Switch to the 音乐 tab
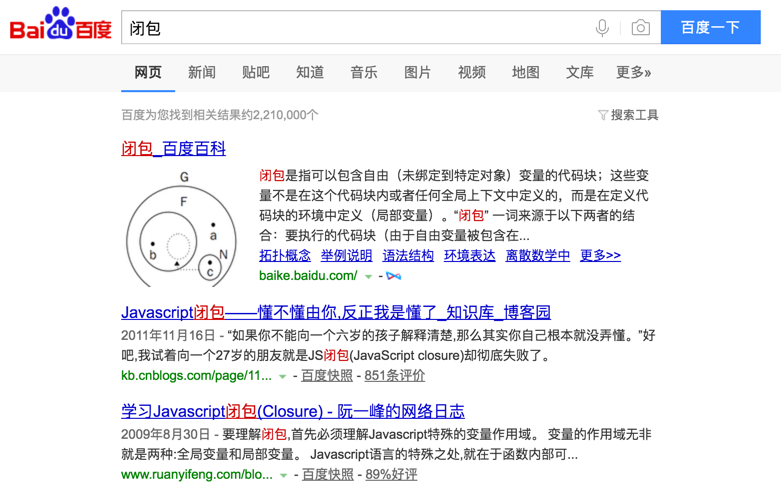 pyautogui.click(x=364, y=73)
